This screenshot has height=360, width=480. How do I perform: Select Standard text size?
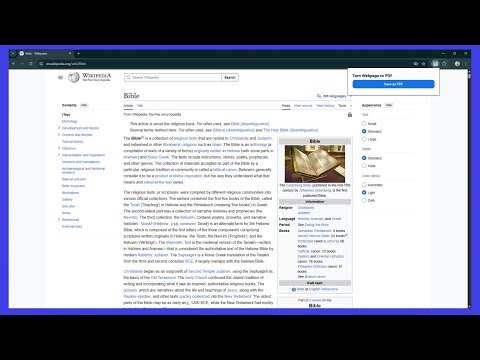364,131
